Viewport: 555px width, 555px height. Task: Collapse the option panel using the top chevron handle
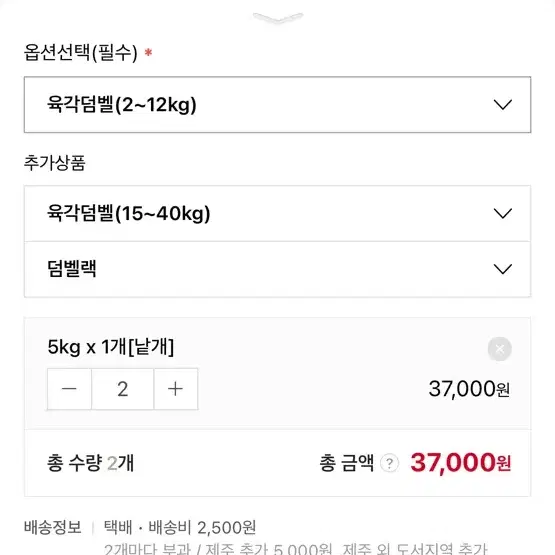278,17
